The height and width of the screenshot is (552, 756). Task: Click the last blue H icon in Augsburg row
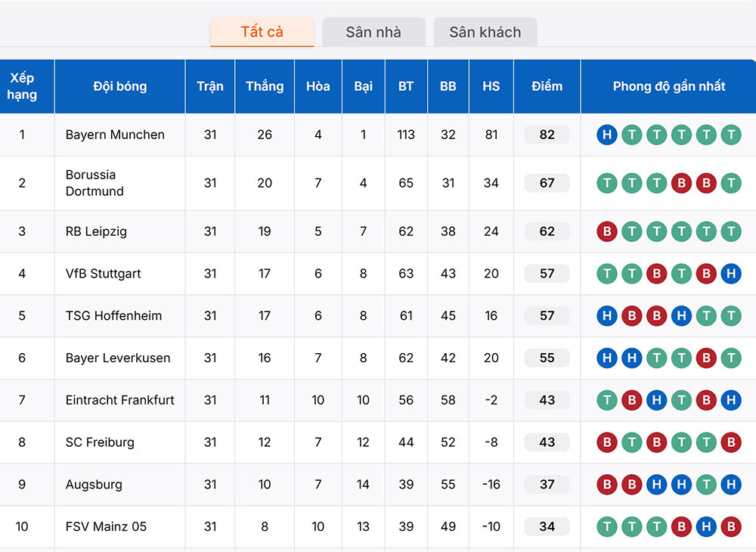pos(731,485)
